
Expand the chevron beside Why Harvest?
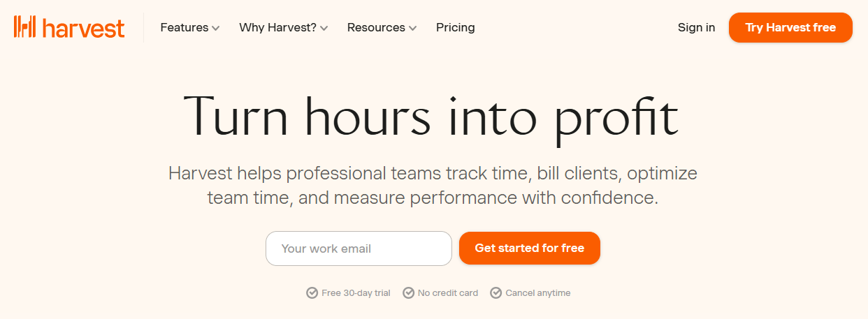324,29
